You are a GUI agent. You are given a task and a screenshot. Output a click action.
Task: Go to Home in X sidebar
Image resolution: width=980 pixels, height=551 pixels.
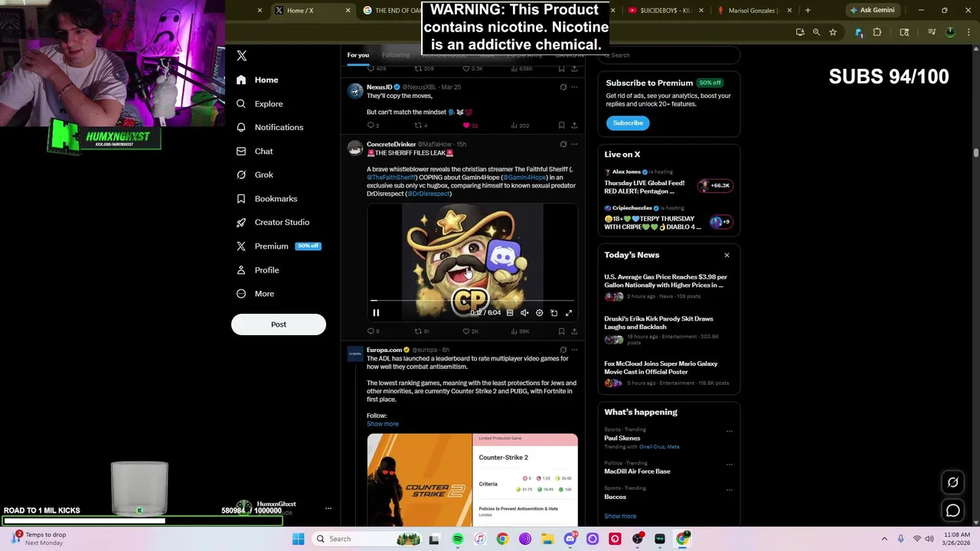click(x=257, y=80)
